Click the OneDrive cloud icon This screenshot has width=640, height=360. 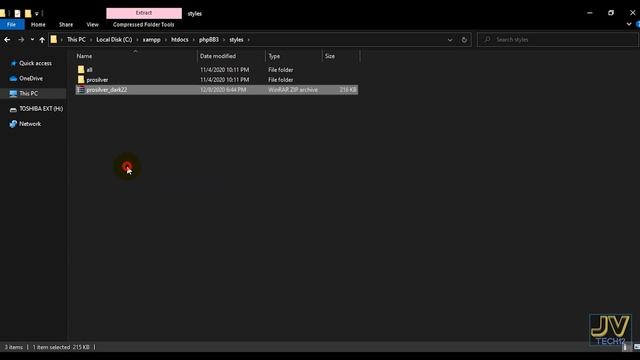[13, 78]
